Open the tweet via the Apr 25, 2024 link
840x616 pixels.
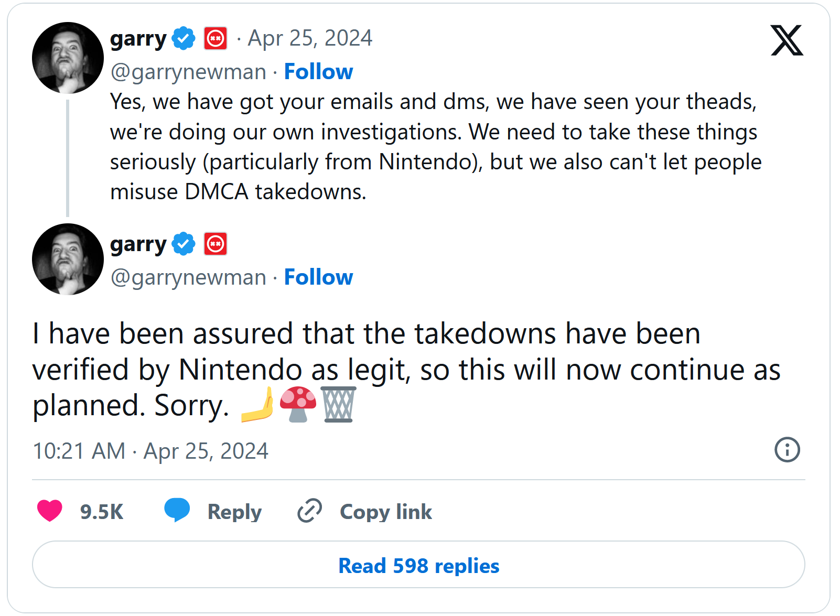pos(309,37)
